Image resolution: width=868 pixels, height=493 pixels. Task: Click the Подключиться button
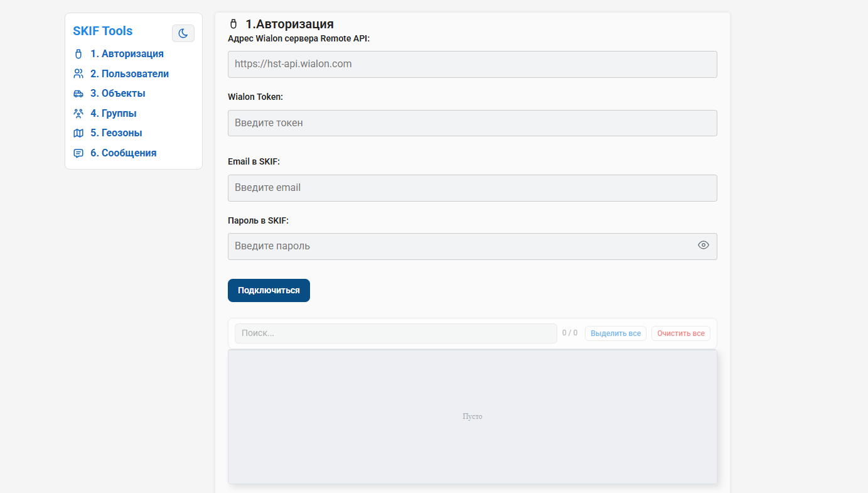coord(269,290)
